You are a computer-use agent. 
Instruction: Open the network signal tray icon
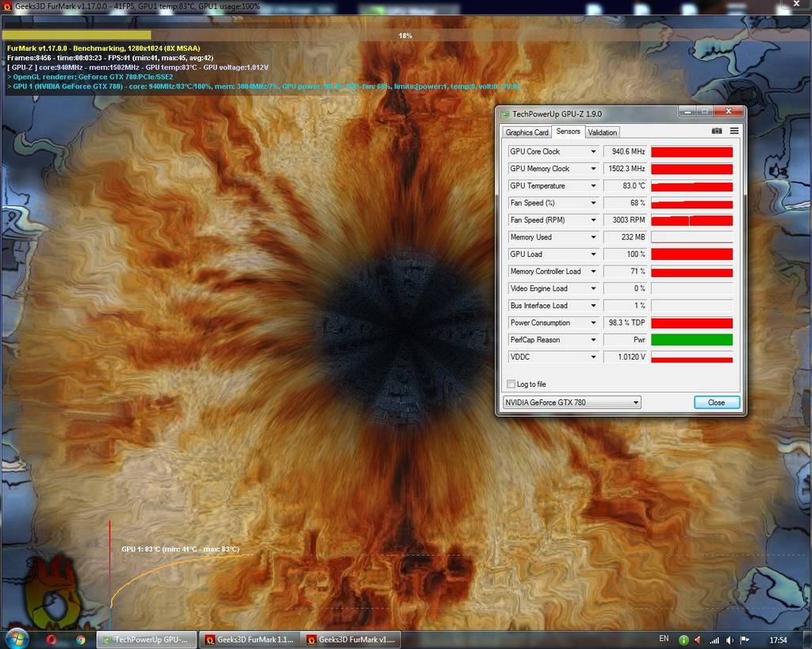pos(714,640)
